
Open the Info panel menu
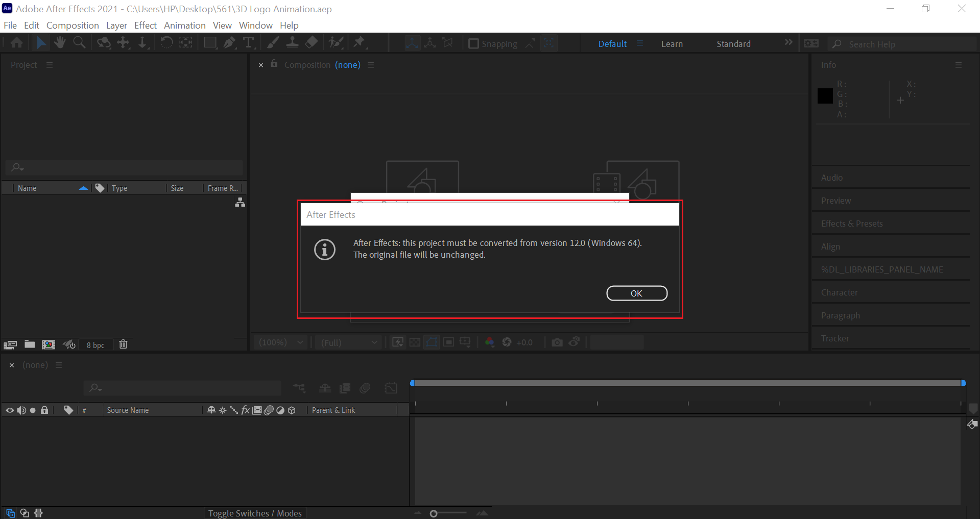click(959, 65)
